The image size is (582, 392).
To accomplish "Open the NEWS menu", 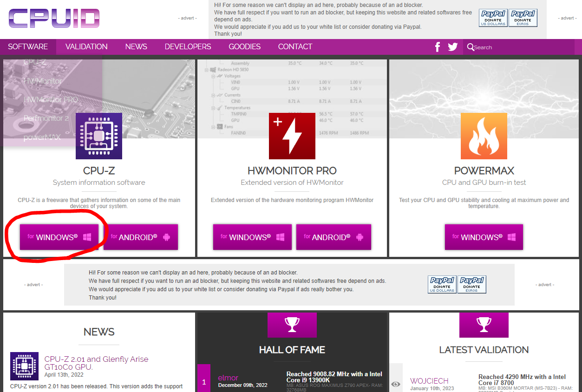I will [x=136, y=46].
